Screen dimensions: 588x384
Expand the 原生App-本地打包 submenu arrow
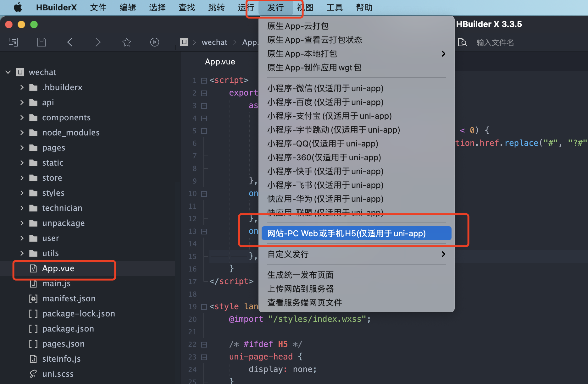click(x=443, y=54)
